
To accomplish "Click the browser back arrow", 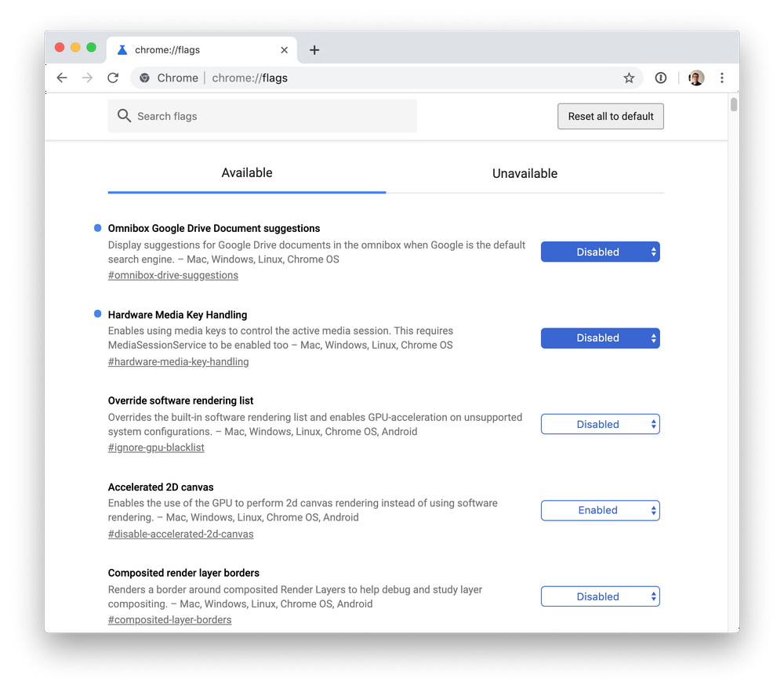I will tap(62, 78).
